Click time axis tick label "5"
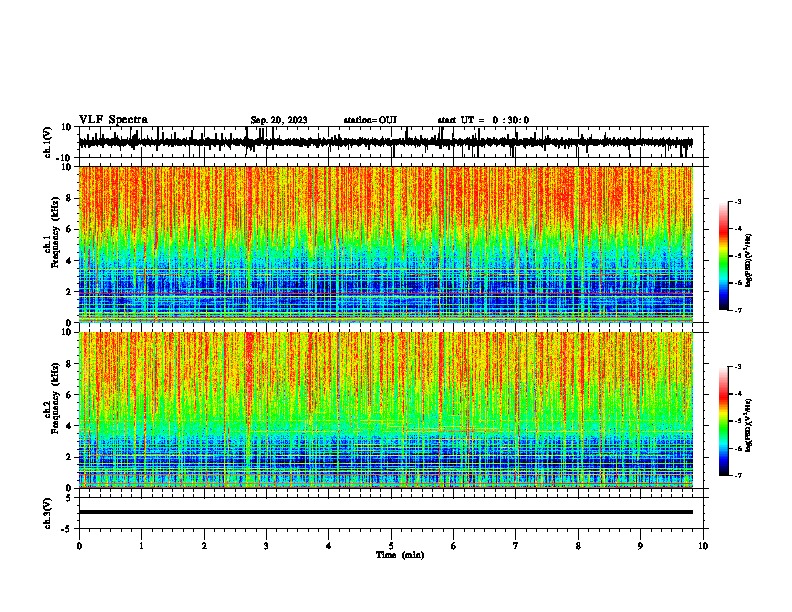Viewport: 792px width, 612px height. click(391, 546)
